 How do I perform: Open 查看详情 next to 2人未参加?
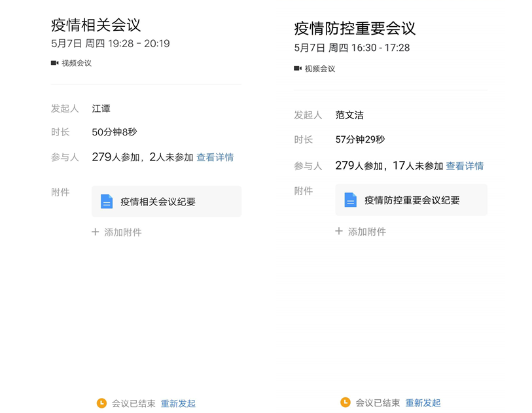(x=215, y=157)
